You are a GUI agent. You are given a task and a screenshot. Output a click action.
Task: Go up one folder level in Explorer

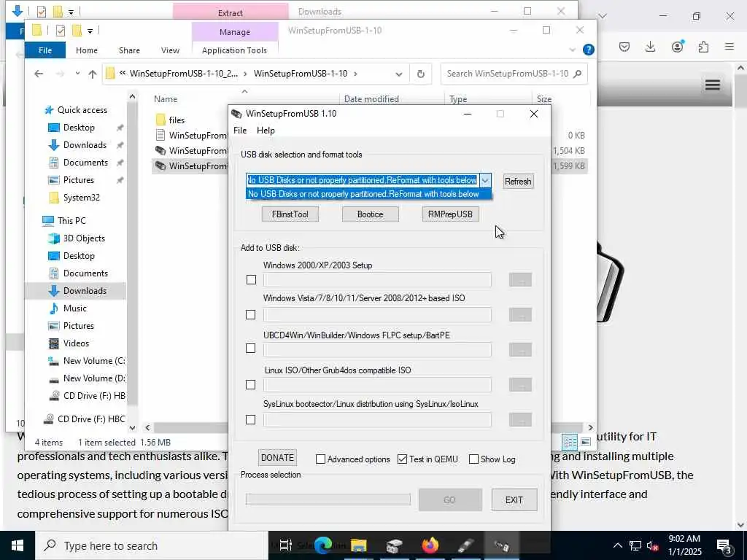click(93, 74)
